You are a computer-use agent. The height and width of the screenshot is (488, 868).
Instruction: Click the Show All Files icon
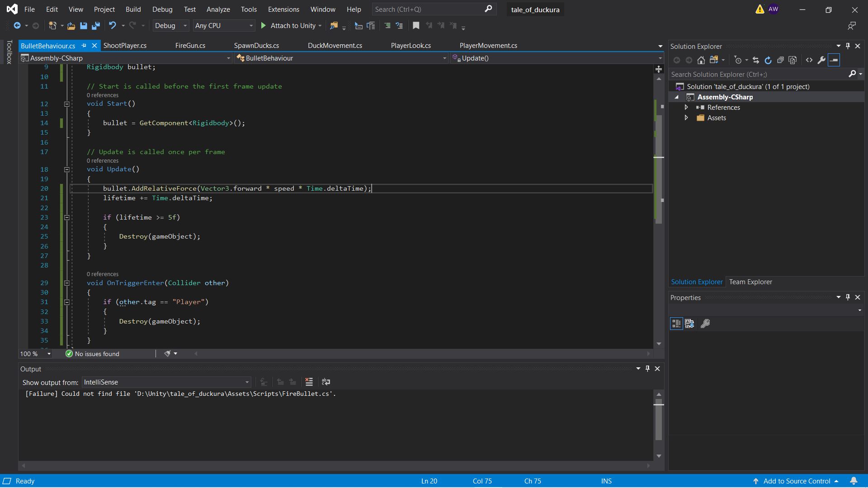[792, 60]
